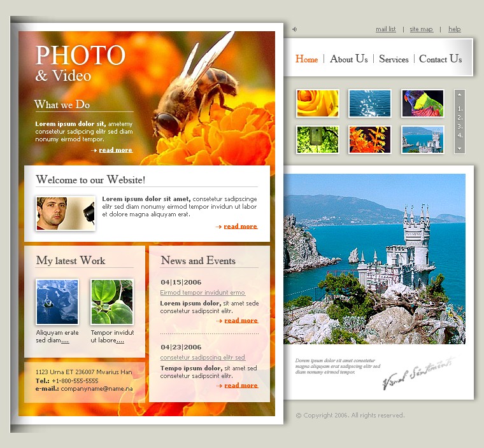Select the colorful parrot thumbnail
Image resolution: width=484 pixels, height=448 pixels.
[422, 103]
